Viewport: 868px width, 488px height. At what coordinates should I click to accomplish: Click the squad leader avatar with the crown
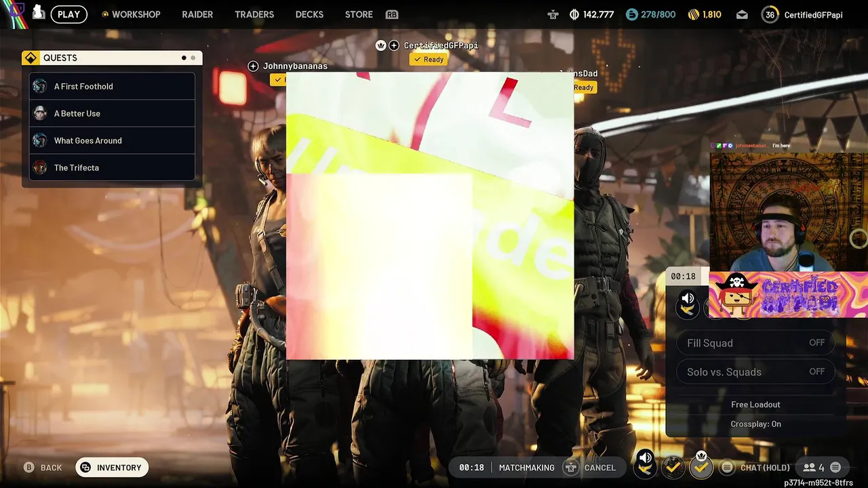(701, 466)
